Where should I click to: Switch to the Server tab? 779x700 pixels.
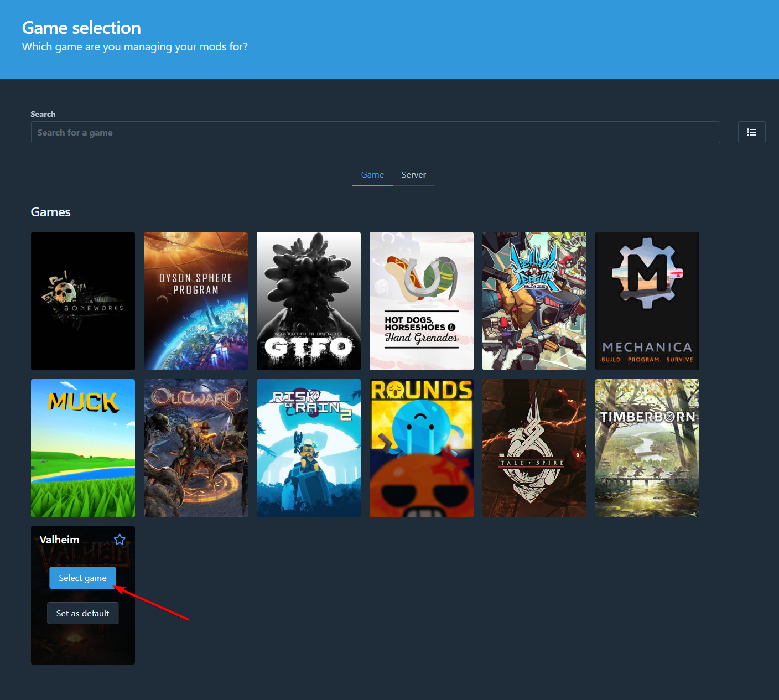coord(414,174)
